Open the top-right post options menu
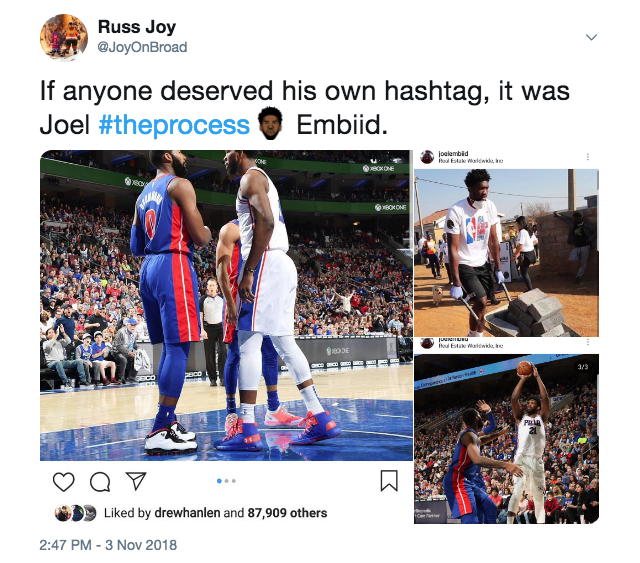The width and height of the screenshot is (640, 563). click(588, 157)
